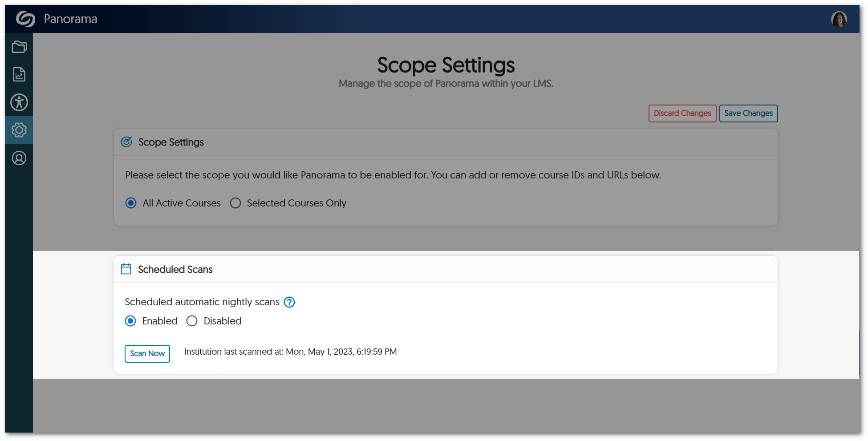The width and height of the screenshot is (868, 441).
Task: Open the user account sidebar icon
Action: 19,158
